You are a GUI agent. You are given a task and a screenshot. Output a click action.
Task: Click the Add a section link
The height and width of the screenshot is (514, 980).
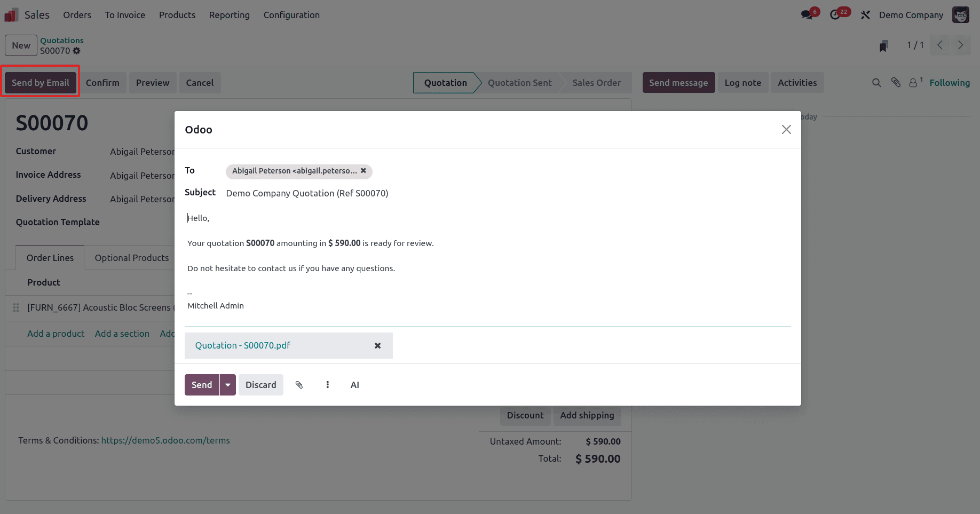pos(122,334)
